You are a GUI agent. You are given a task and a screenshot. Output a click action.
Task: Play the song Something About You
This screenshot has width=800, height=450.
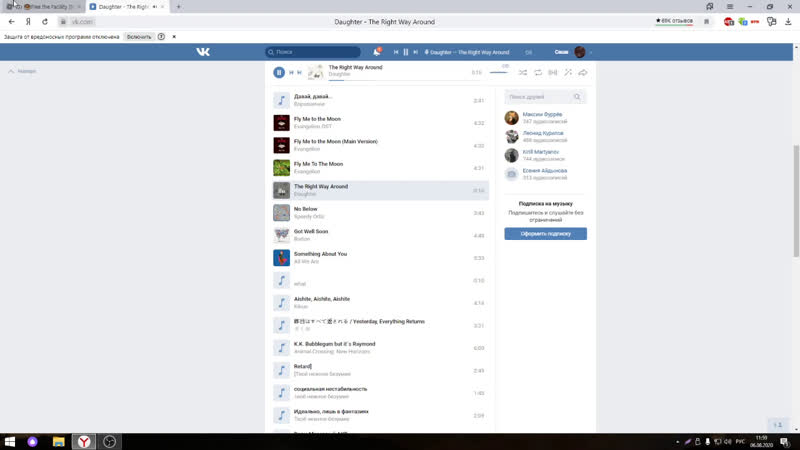pyautogui.click(x=320, y=254)
